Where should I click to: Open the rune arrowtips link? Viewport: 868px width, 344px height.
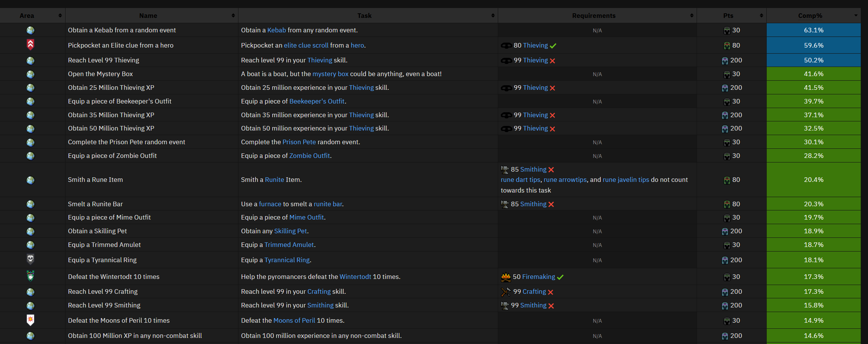[x=565, y=180]
